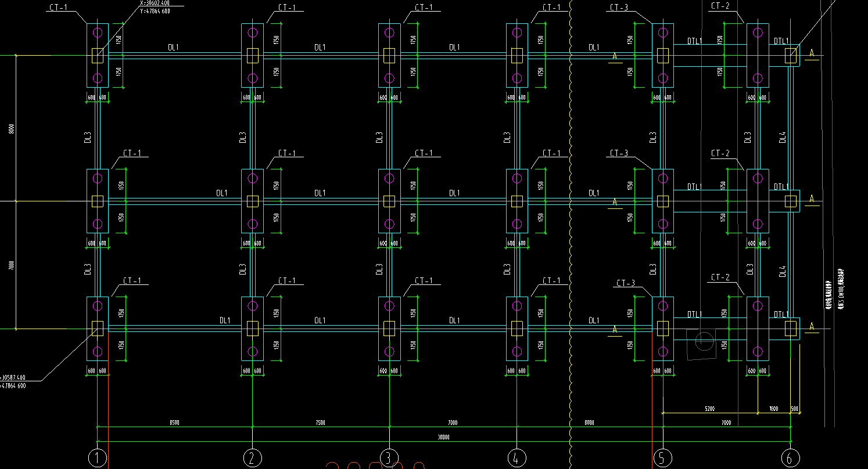Select the circled pit symbol near bottom DTL1
This screenshot has width=868, height=469.
pyautogui.click(x=704, y=342)
